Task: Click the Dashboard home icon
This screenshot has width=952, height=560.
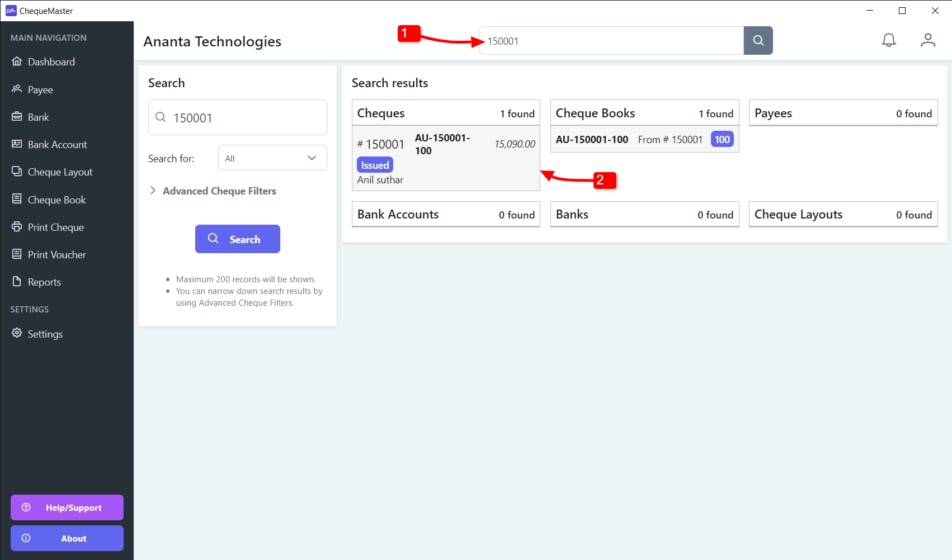Action: (17, 61)
